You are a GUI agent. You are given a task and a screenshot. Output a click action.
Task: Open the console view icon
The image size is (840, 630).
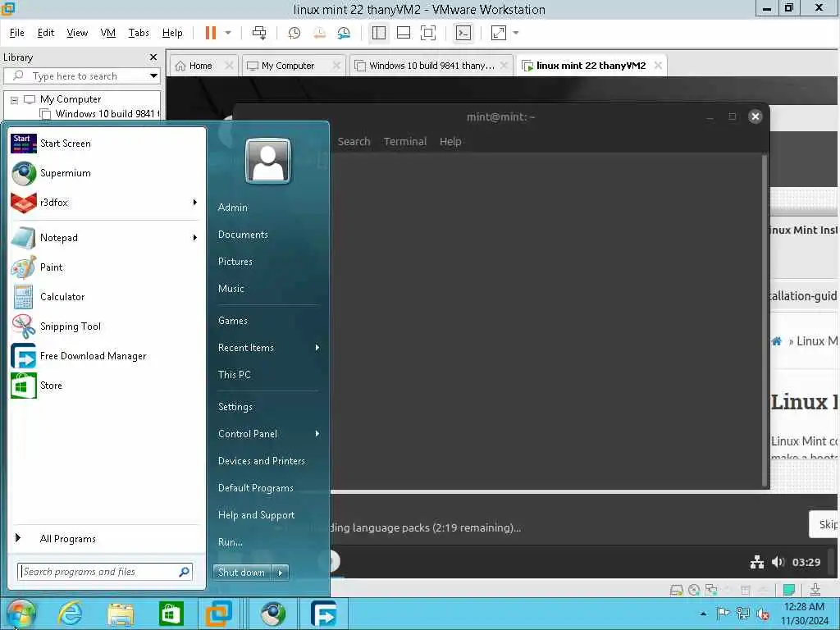coord(463,33)
